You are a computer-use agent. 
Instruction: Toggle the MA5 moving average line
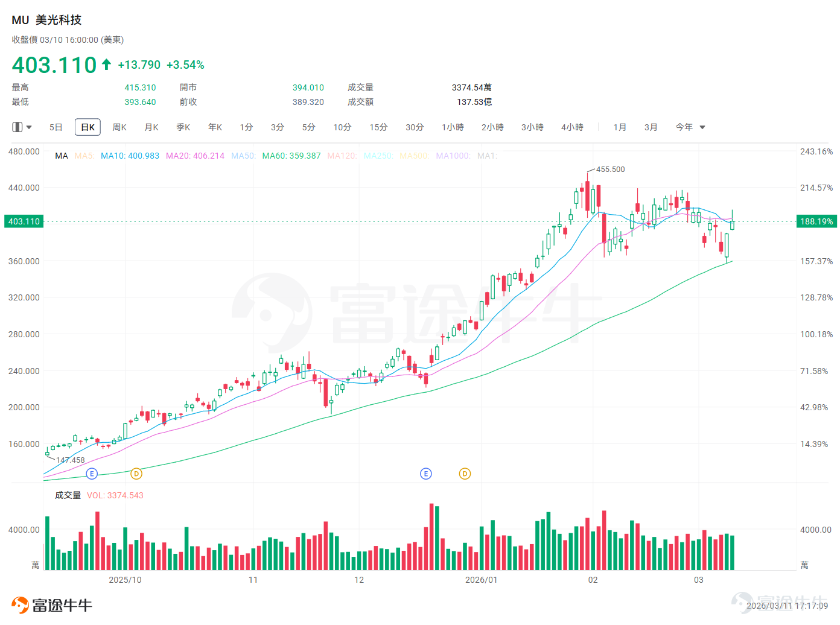(84, 156)
